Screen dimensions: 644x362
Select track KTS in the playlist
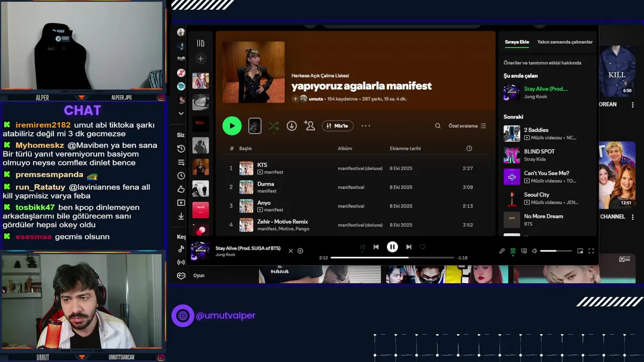pos(355,168)
